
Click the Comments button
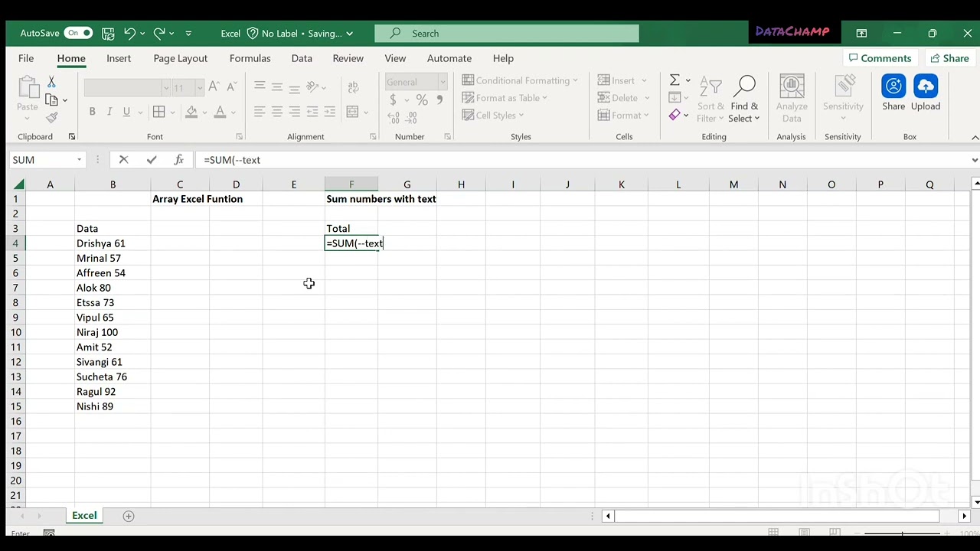tap(880, 58)
